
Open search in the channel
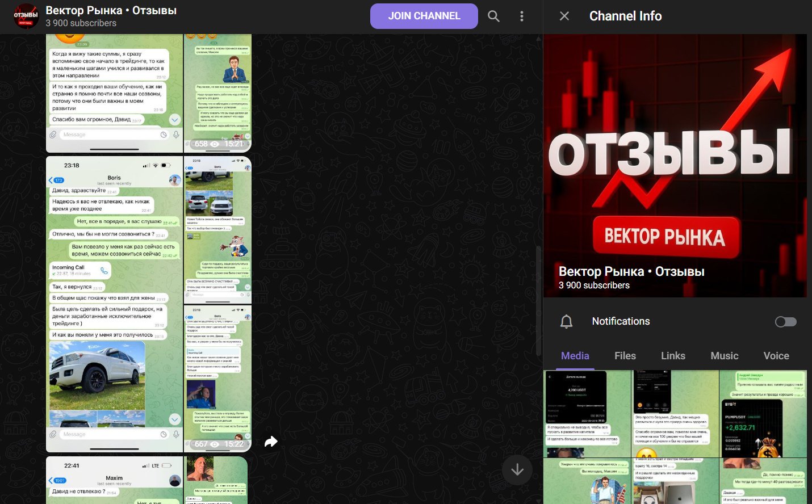tap(494, 16)
